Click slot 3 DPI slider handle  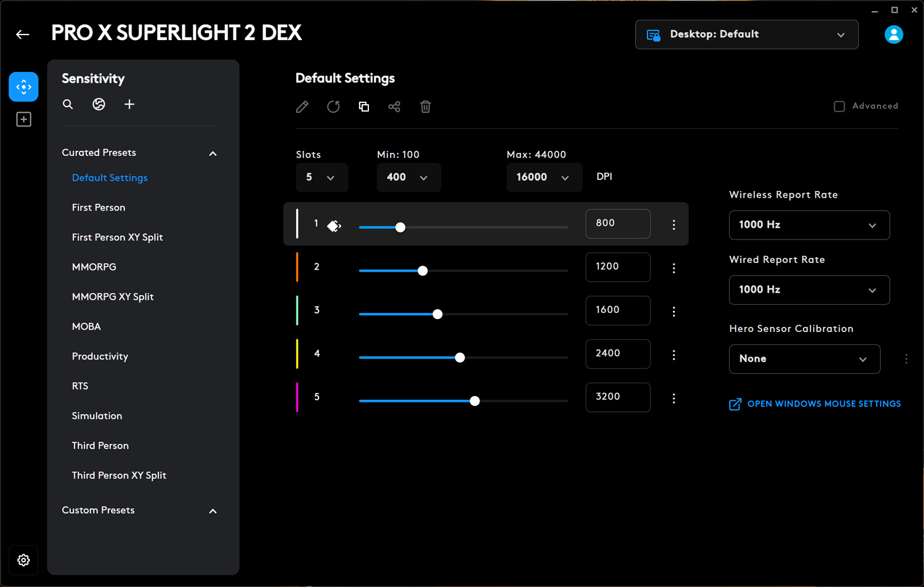coord(437,314)
